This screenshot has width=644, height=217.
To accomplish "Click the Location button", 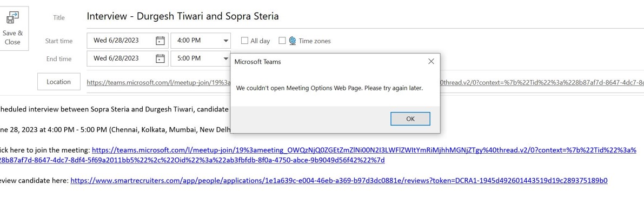I will tap(59, 82).
